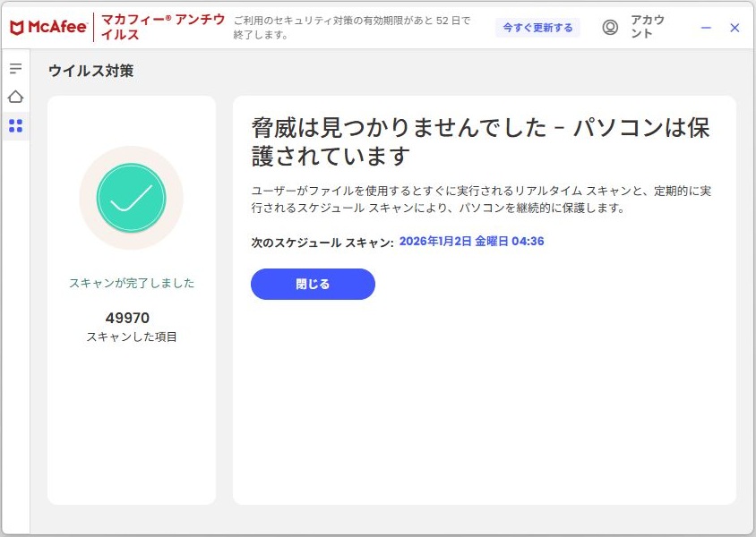Image resolution: width=756 pixels, height=537 pixels.
Task: Click the McAfee shield logo
Action: click(x=17, y=28)
